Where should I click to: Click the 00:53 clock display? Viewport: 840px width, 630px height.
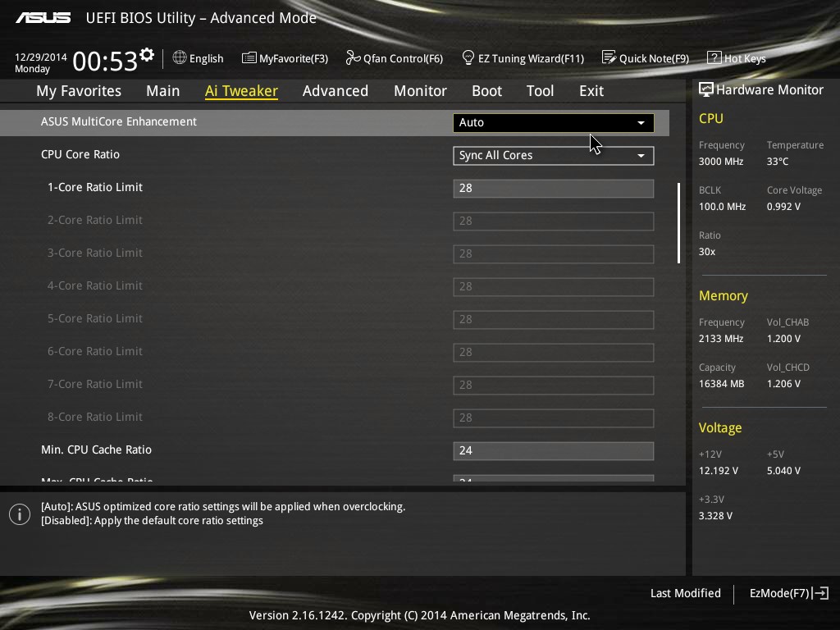point(105,61)
